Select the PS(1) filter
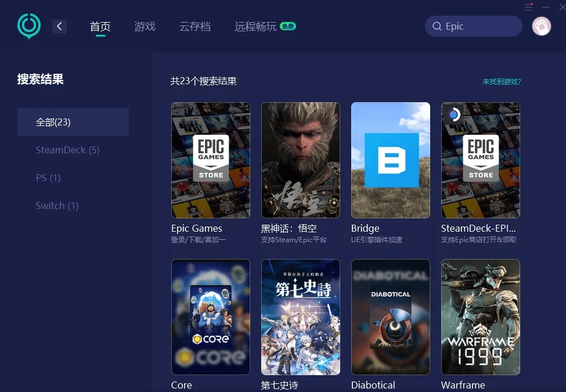The height and width of the screenshot is (392, 566). (48, 178)
